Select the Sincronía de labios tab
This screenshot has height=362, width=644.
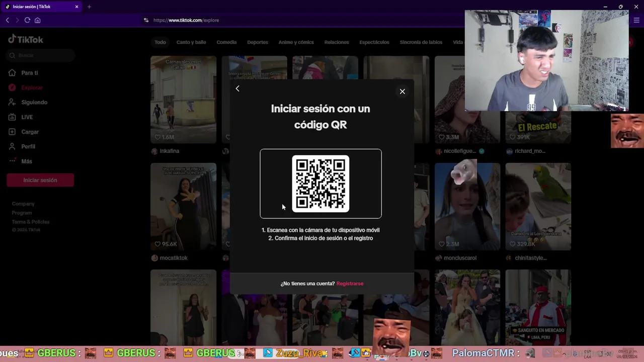(421, 42)
